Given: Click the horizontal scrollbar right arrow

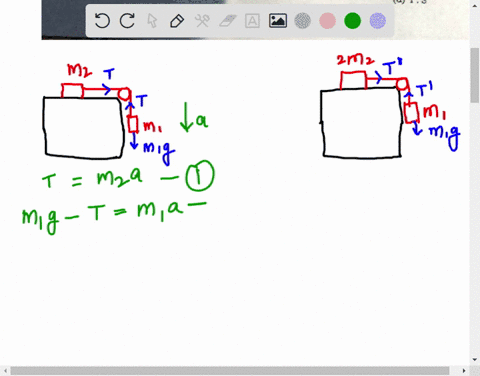Looking at the screenshot, I should coord(464,371).
